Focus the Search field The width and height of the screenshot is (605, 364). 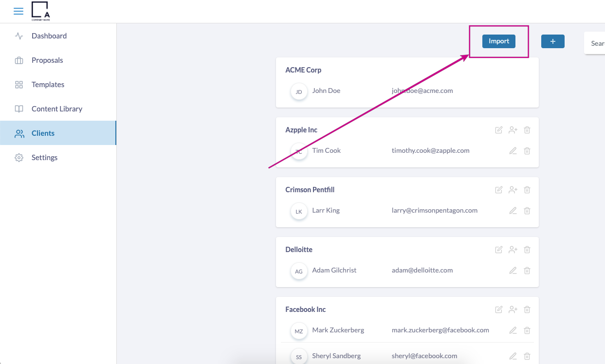[595, 43]
